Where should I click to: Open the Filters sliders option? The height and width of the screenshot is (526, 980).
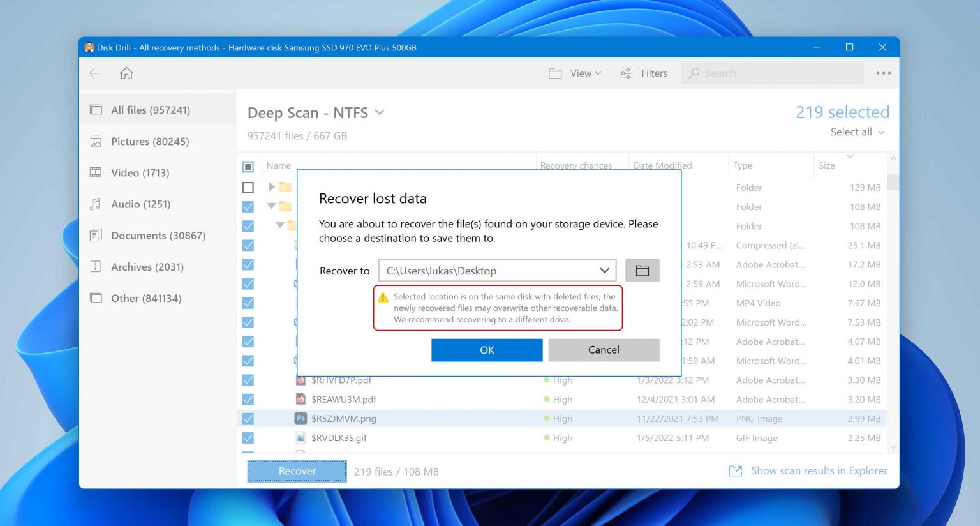[643, 73]
